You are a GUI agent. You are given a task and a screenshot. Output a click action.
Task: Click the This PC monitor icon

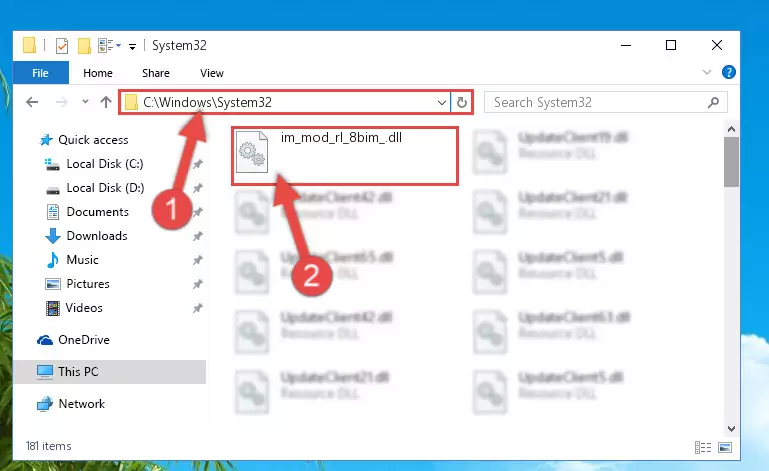pos(45,372)
